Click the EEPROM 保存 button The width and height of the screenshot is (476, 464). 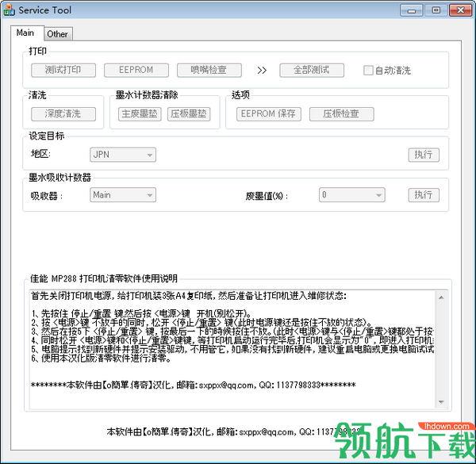click(x=269, y=114)
